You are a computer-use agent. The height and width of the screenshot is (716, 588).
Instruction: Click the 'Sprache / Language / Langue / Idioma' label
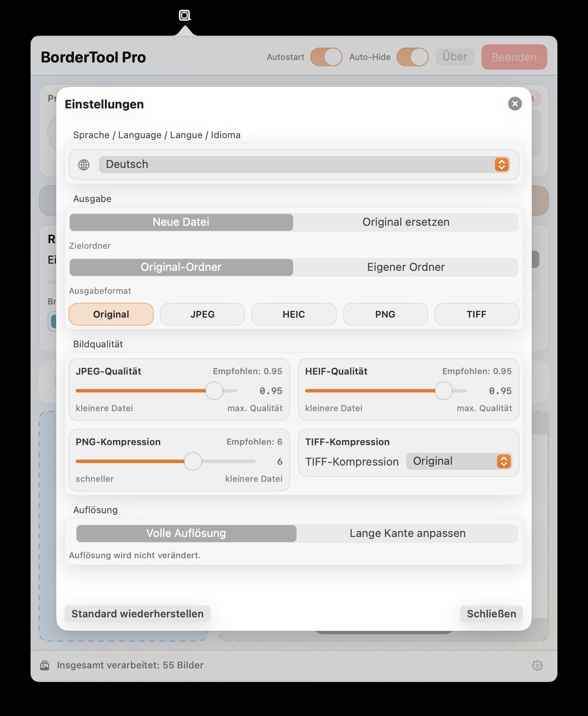[157, 135]
